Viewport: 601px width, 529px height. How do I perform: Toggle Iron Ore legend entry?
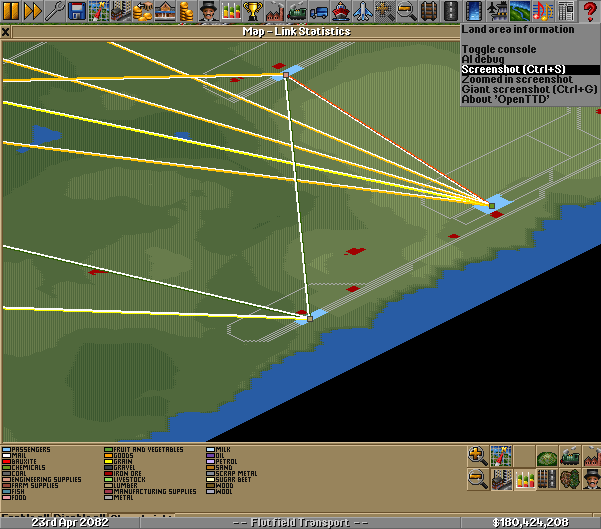click(123, 473)
